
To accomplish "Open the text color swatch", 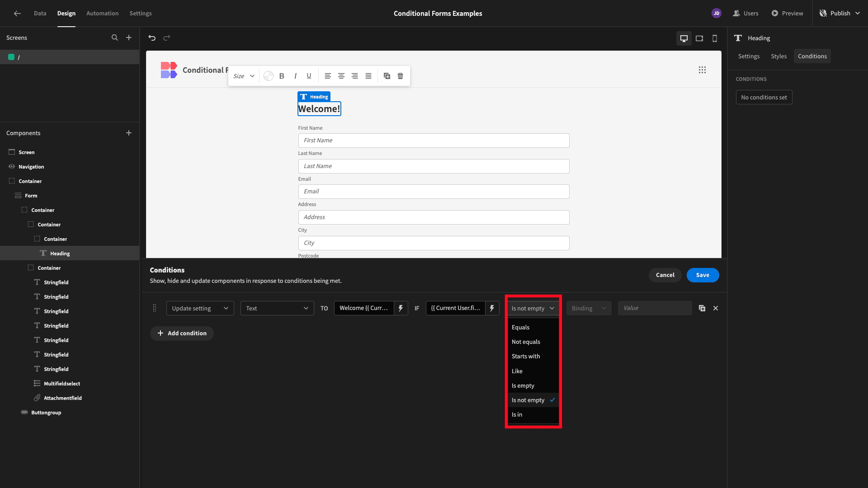I will tap(269, 76).
